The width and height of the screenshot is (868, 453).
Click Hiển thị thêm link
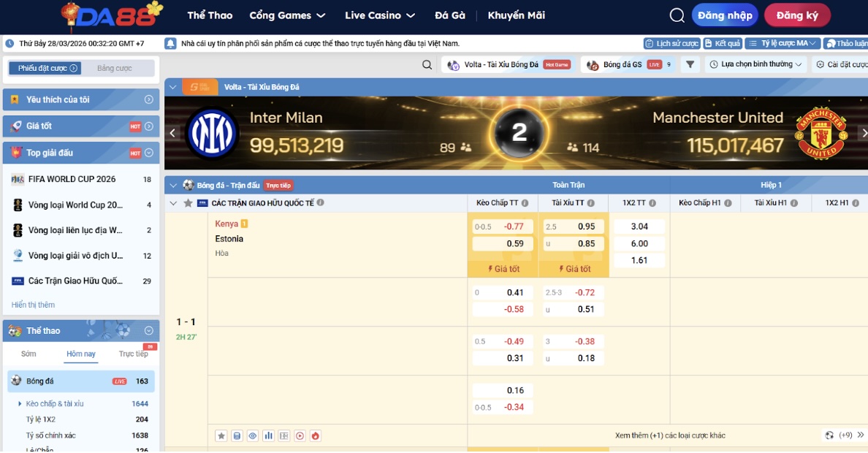pos(33,305)
